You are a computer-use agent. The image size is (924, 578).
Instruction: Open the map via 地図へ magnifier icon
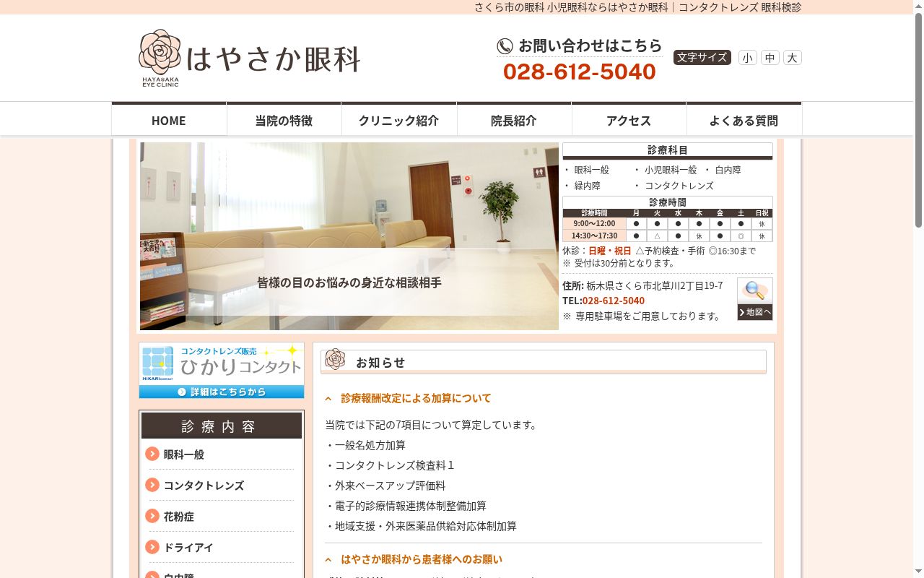[755, 299]
